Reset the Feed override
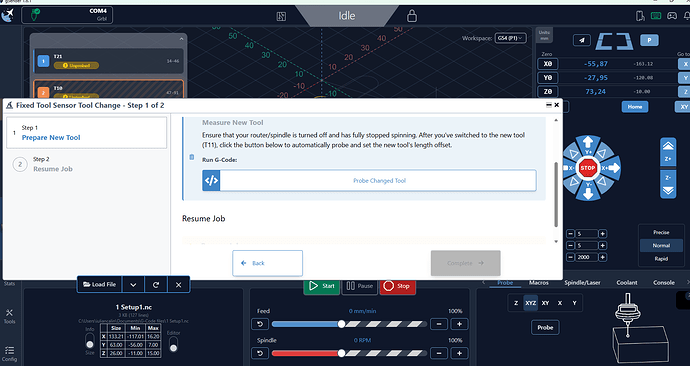This screenshot has height=366, width=690. point(260,324)
